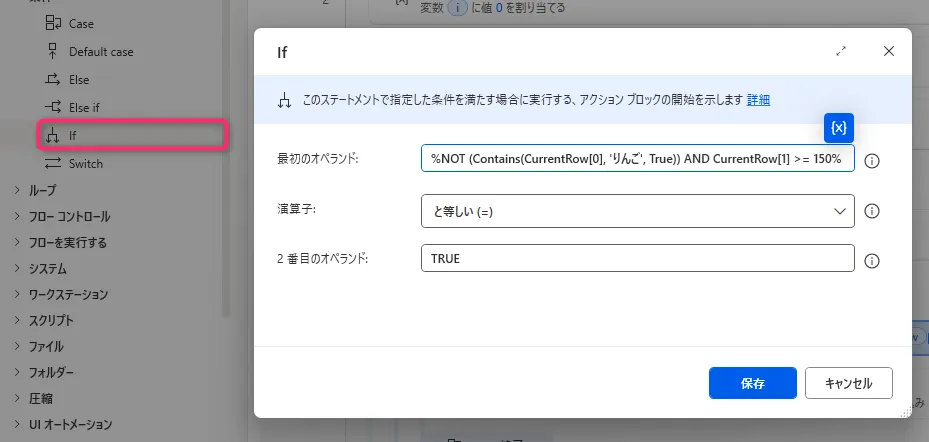Open the 演算子 operator dropdown
Image resolution: width=929 pixels, height=442 pixels.
(638, 211)
